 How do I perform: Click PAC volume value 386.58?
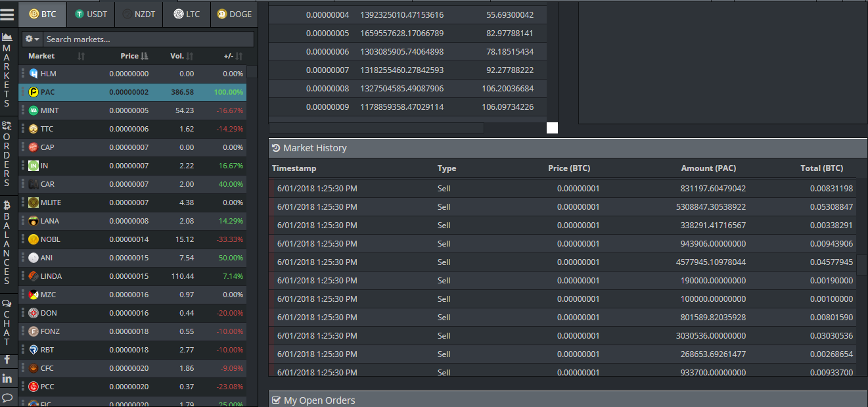point(183,92)
